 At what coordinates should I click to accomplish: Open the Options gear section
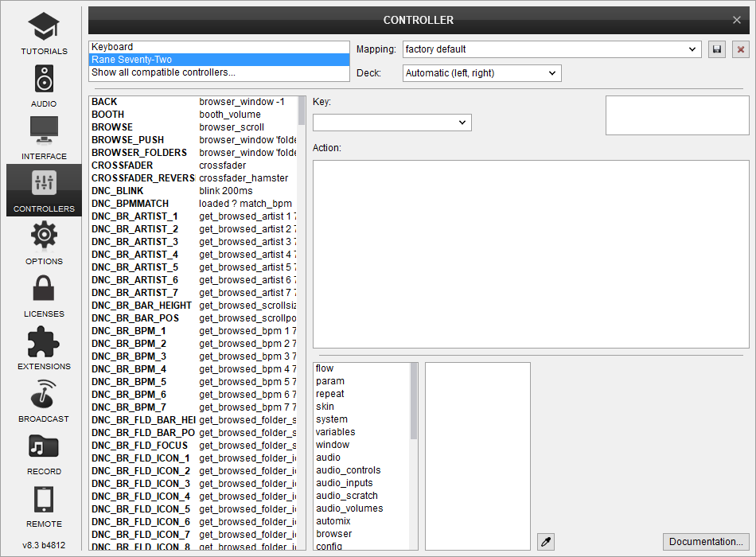[x=44, y=243]
